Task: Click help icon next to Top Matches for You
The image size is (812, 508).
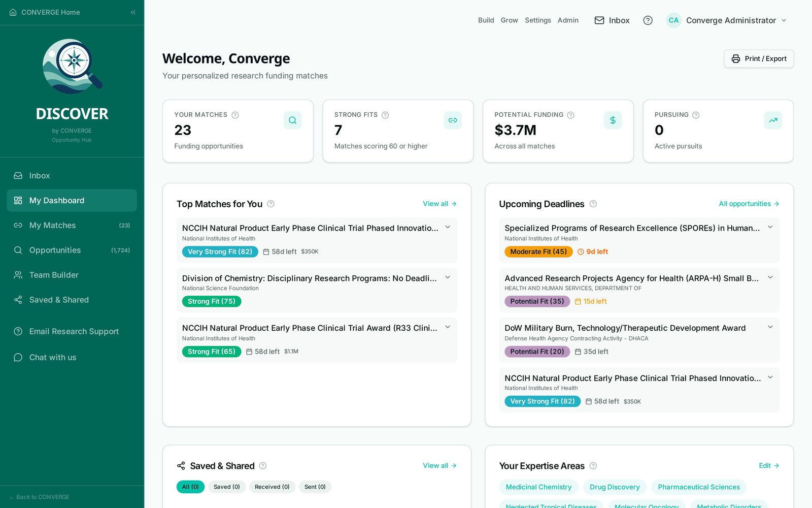Action: 270,204
